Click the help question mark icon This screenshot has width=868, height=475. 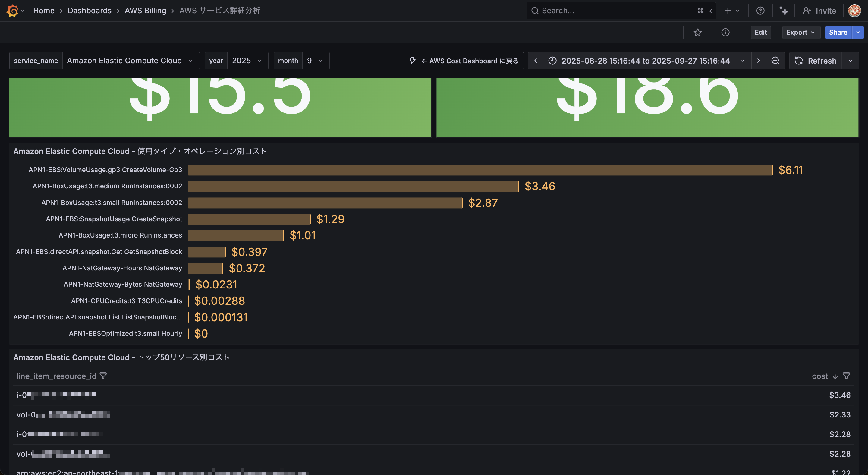pos(760,11)
